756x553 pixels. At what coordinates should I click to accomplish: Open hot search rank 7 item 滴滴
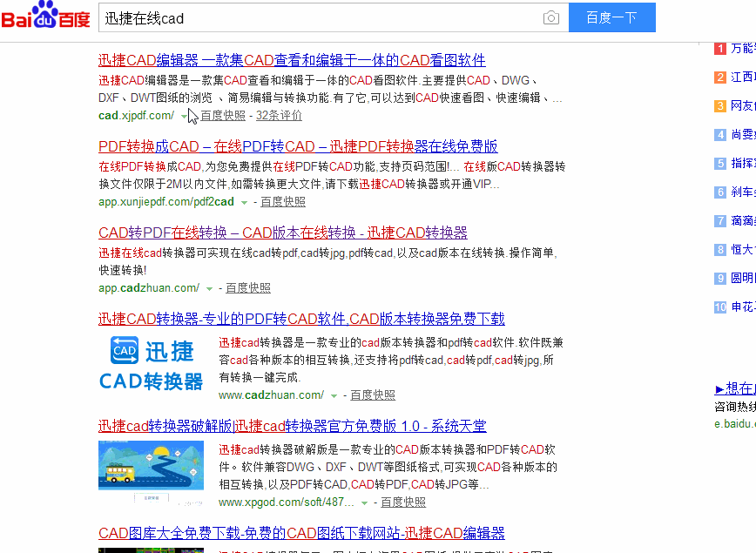click(743, 221)
